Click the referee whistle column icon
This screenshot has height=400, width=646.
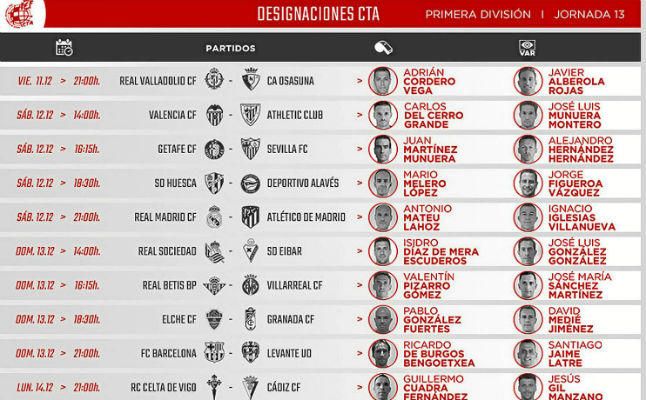click(383, 47)
